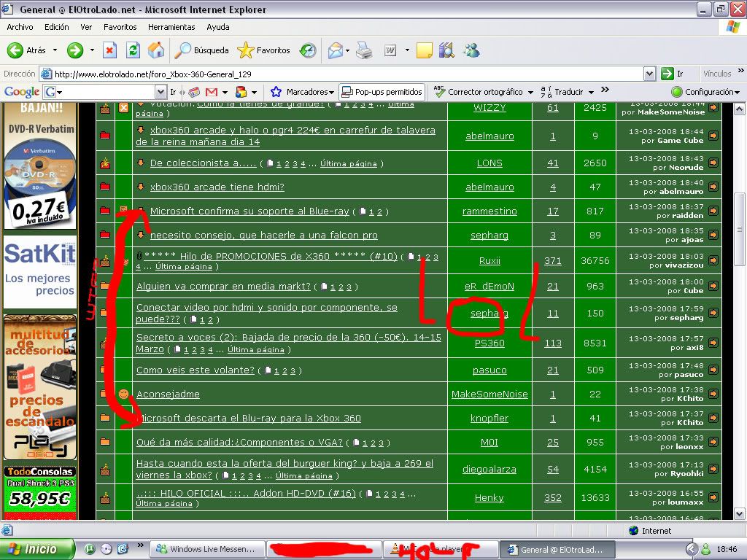
Task: Click the Mail envelope icon
Action: tap(336, 50)
